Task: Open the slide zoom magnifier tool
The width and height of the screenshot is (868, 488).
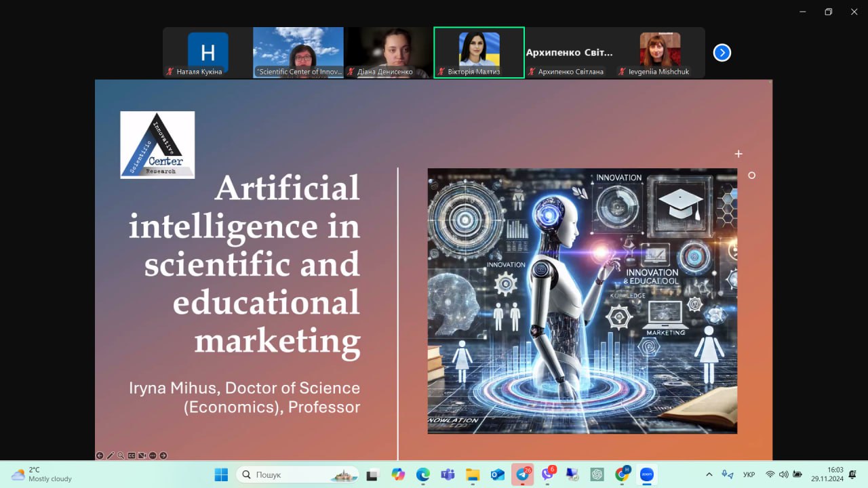Action: point(121,455)
